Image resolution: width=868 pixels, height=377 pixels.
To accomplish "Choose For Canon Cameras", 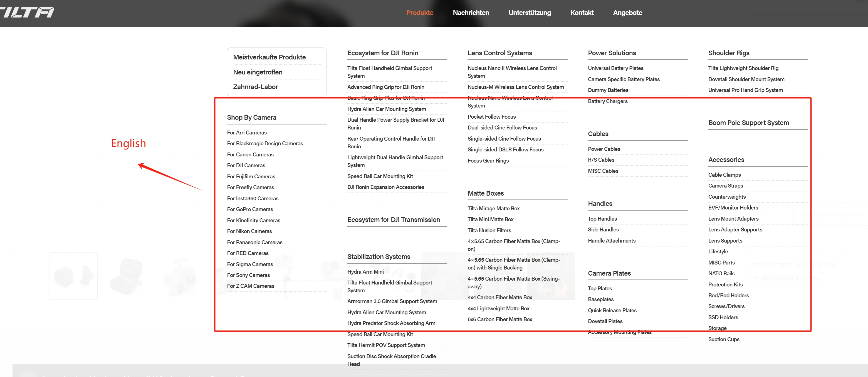I will pos(250,154).
